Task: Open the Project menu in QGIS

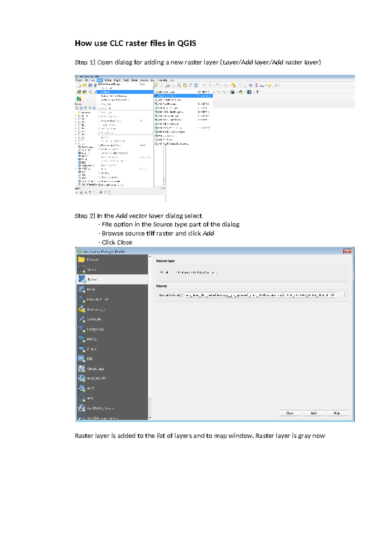Action: point(79,80)
